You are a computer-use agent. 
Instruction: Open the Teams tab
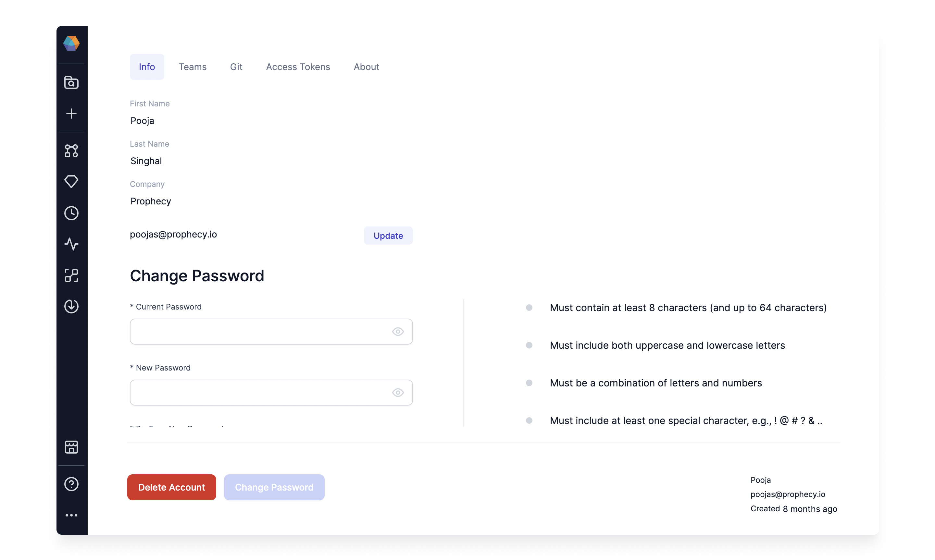192,67
